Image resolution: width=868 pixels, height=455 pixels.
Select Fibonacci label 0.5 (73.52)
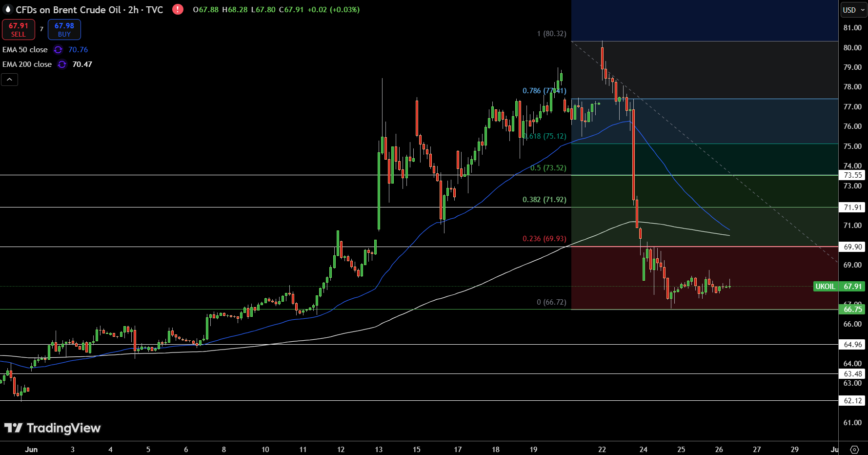coord(548,168)
